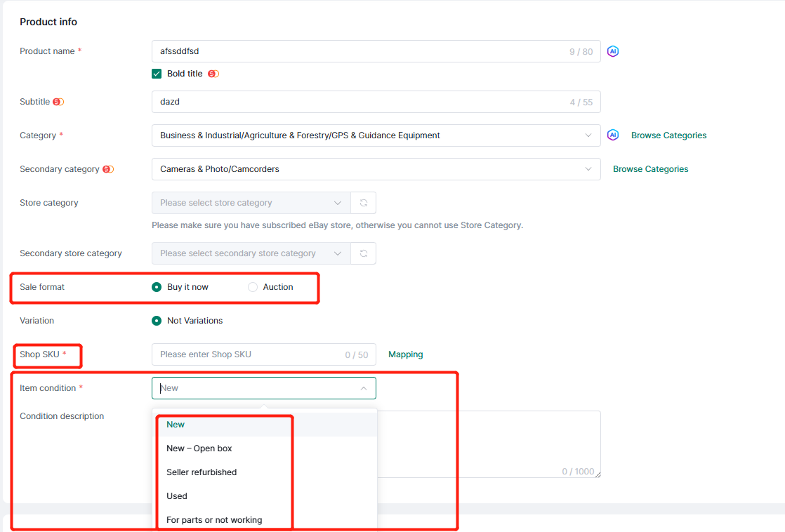Select the Not Variations radio option
785x532 pixels.
click(157, 321)
